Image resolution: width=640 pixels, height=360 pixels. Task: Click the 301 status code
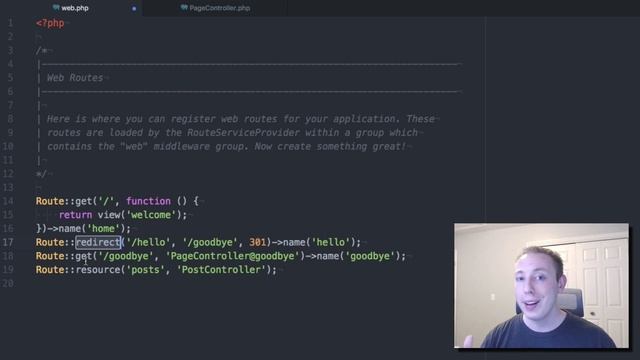(x=258, y=242)
